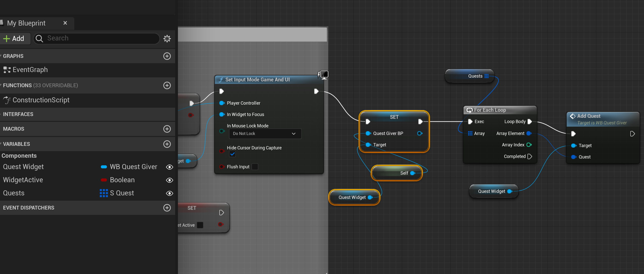Add event dispatcher with plus icon
The height and width of the screenshot is (274, 644).
coord(167,208)
